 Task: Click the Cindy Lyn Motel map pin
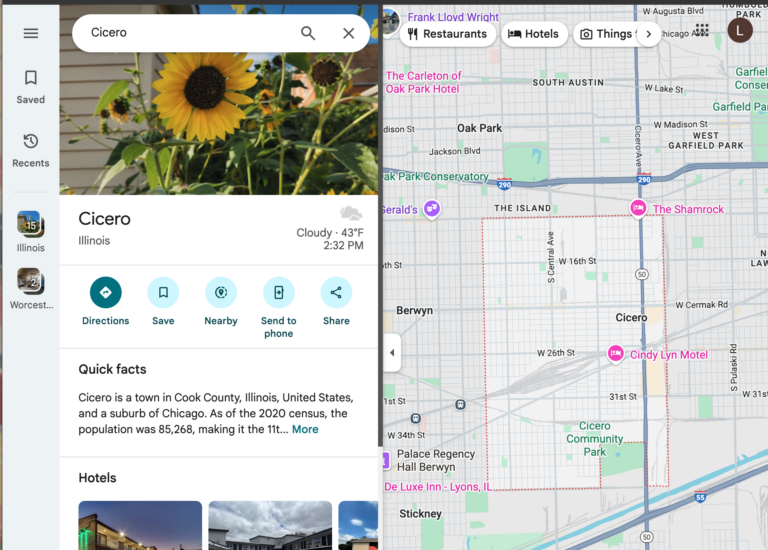click(x=616, y=354)
